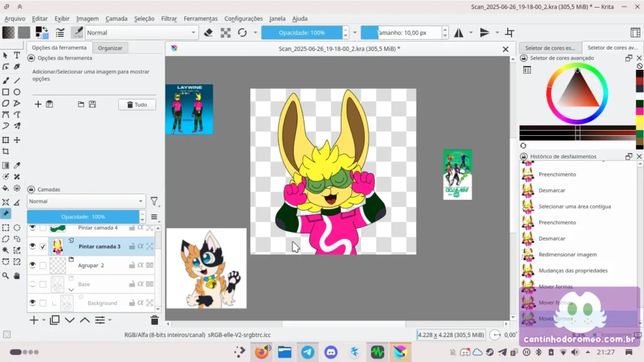644x362 pixels.
Task: Select the Rectangular Selection tool
Action: [x=6, y=228]
